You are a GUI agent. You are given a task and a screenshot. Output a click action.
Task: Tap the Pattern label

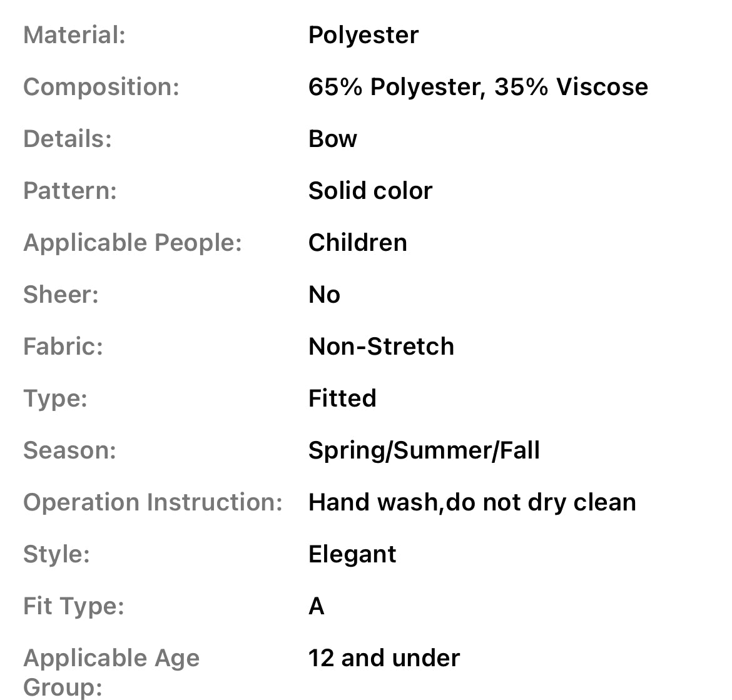[x=70, y=191]
